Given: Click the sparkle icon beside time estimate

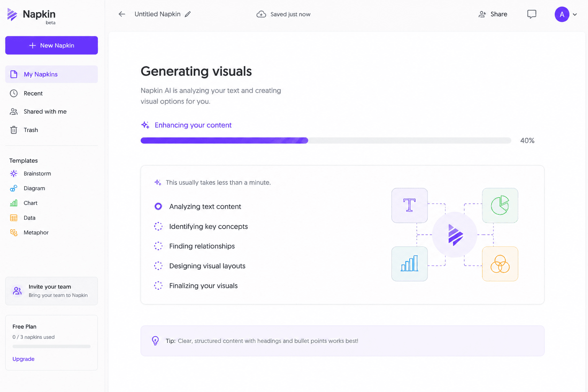Looking at the screenshot, I should tap(158, 183).
